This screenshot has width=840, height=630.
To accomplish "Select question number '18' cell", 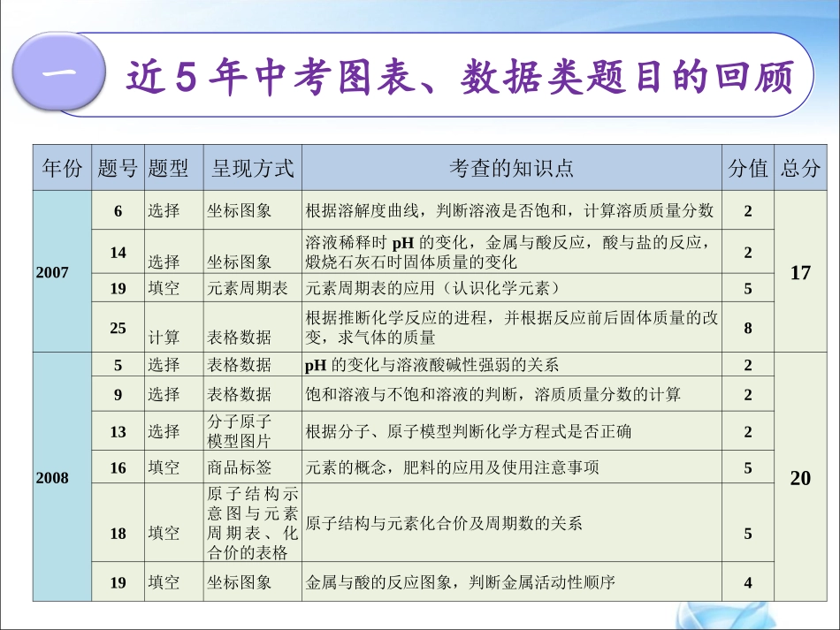I will click(118, 522).
